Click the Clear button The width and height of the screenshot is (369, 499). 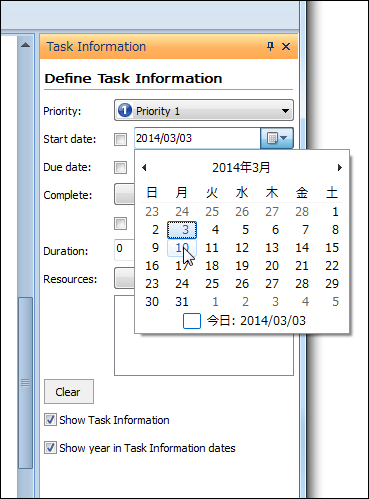coord(69,392)
